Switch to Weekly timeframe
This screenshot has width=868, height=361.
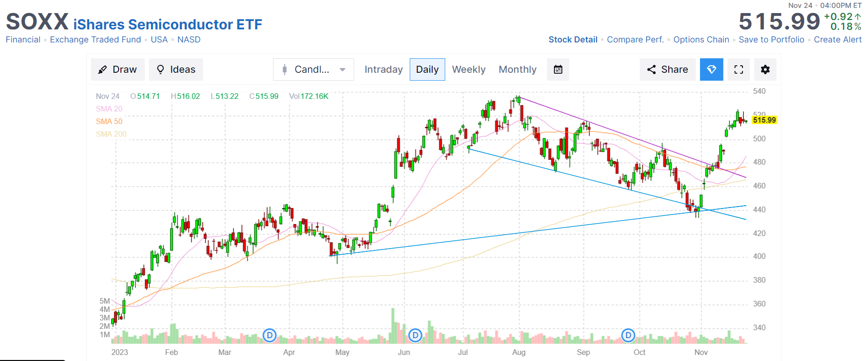[469, 69]
